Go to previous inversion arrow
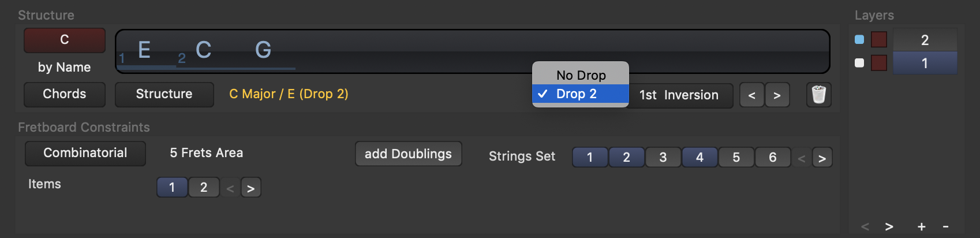 pos(751,95)
